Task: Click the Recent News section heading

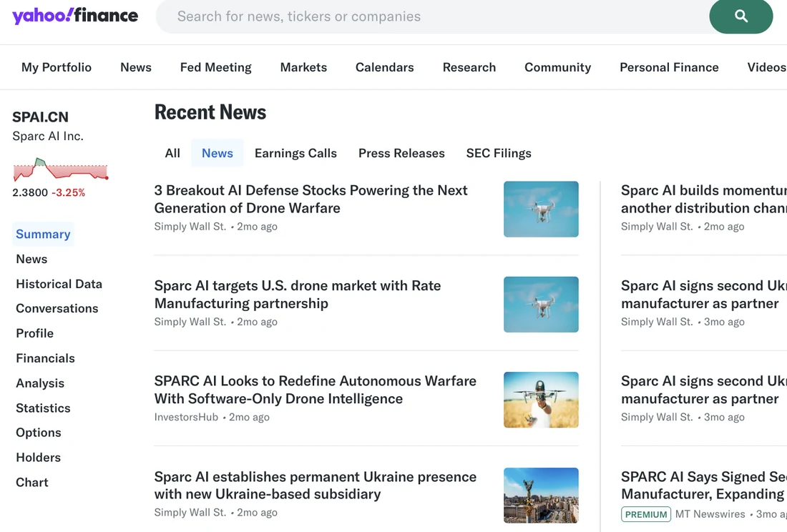Action: [210, 112]
